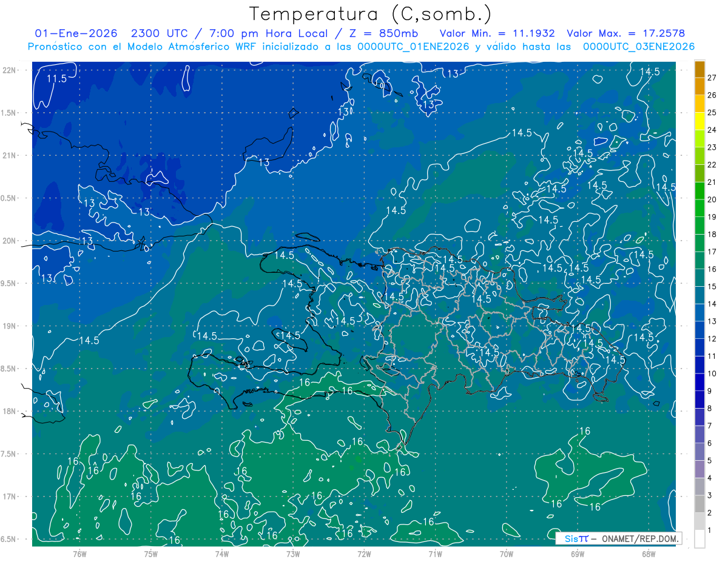The image size is (728, 562).
Task: Click colorbar value label "12"
Action: coord(712,339)
